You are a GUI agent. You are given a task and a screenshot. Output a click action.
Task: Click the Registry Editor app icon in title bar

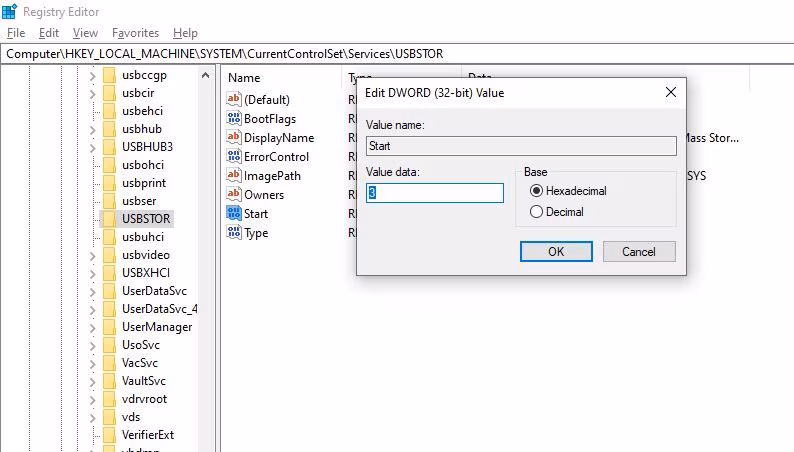pos(10,11)
